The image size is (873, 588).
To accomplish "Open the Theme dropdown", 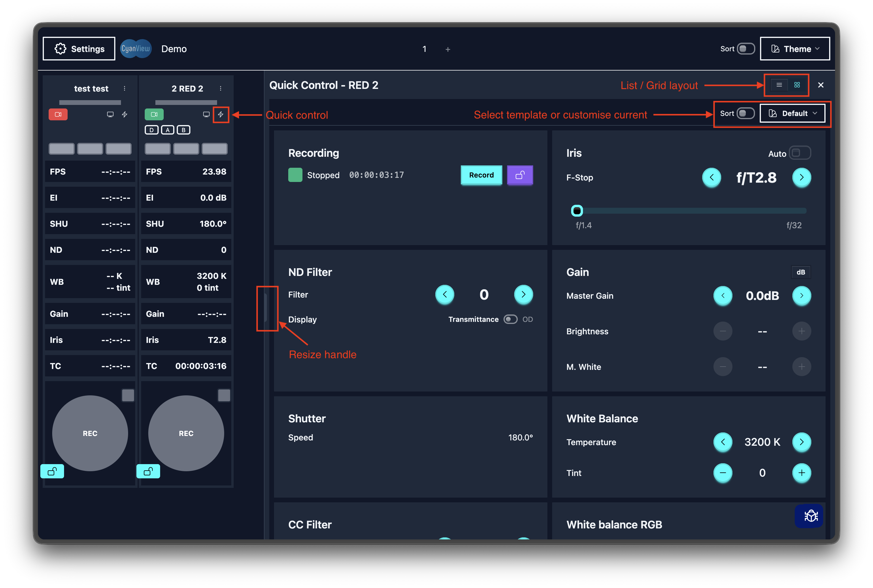I will pos(795,49).
